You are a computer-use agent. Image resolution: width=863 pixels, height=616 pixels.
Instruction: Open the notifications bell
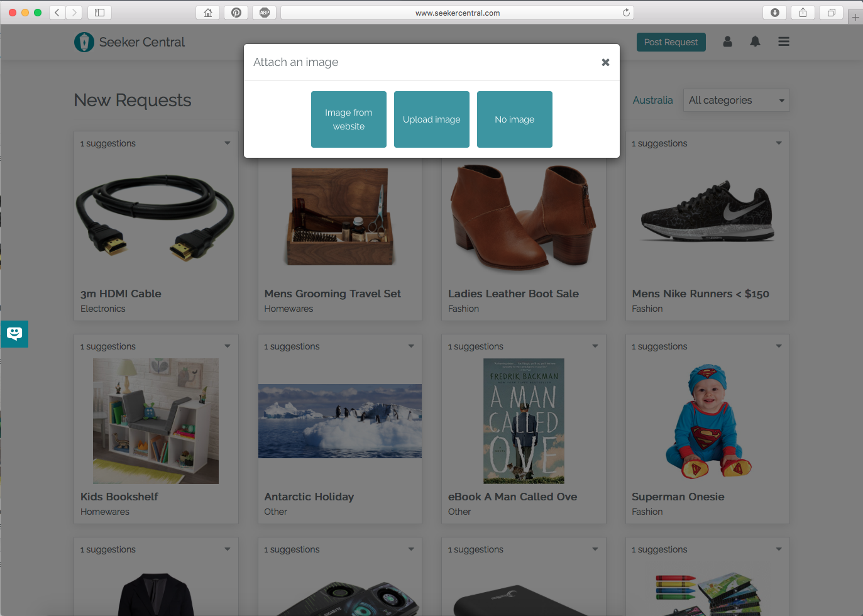[755, 41]
